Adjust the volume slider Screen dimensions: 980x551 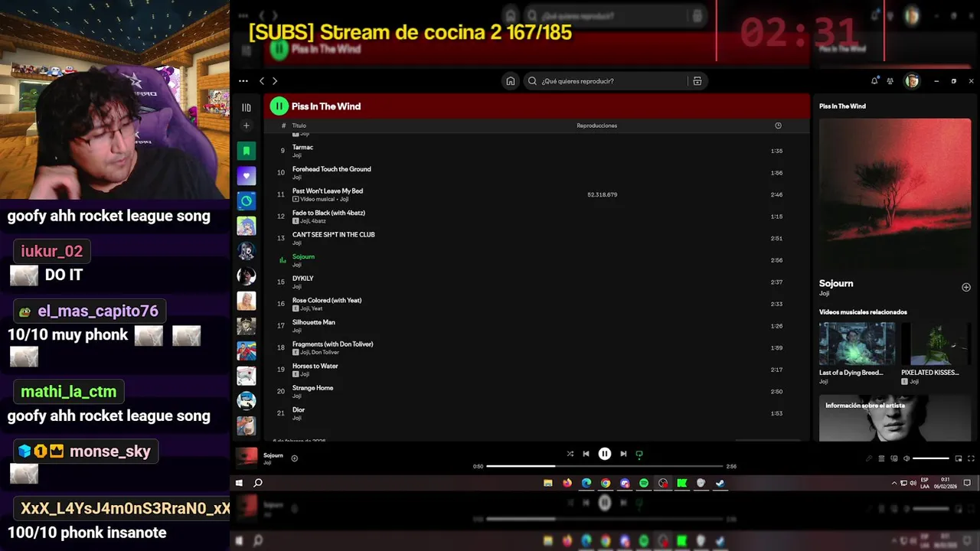click(x=931, y=458)
